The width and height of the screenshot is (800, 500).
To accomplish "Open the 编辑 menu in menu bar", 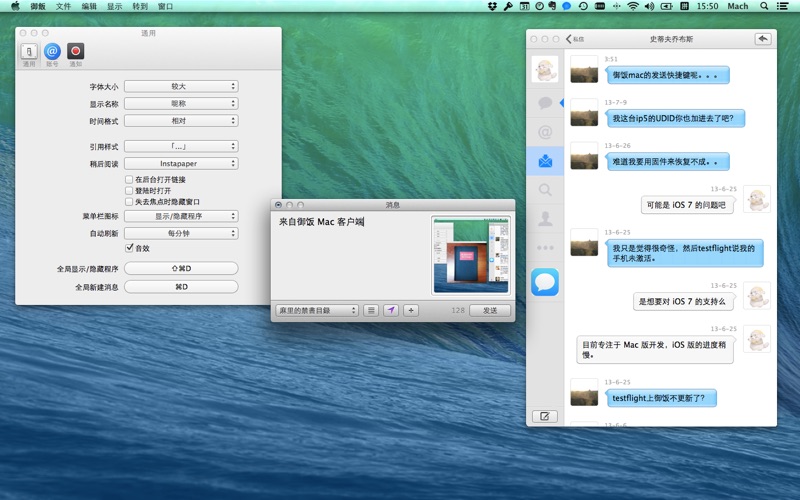I will pos(89,6).
